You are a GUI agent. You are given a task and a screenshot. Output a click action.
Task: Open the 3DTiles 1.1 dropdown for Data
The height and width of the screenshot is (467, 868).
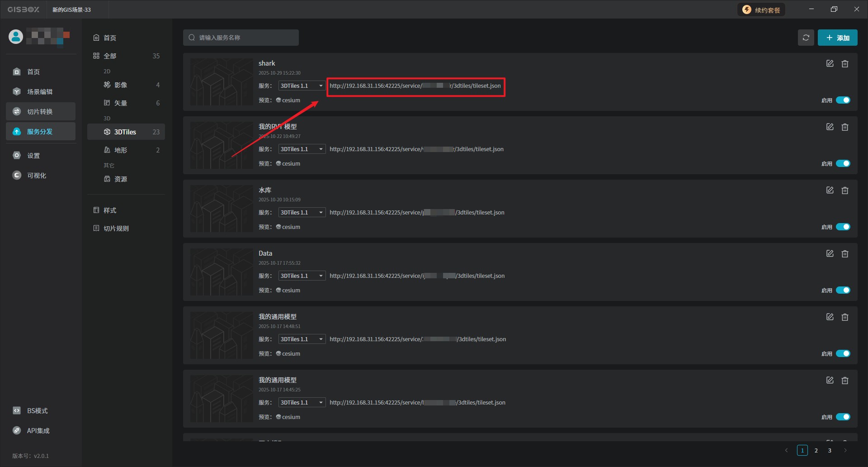pyautogui.click(x=302, y=276)
